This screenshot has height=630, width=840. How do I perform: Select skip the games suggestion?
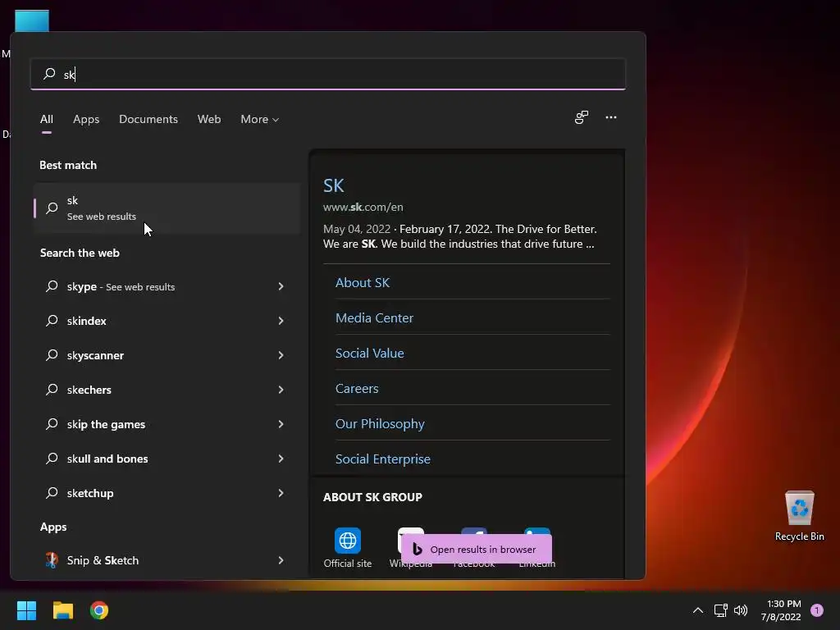[165, 424]
